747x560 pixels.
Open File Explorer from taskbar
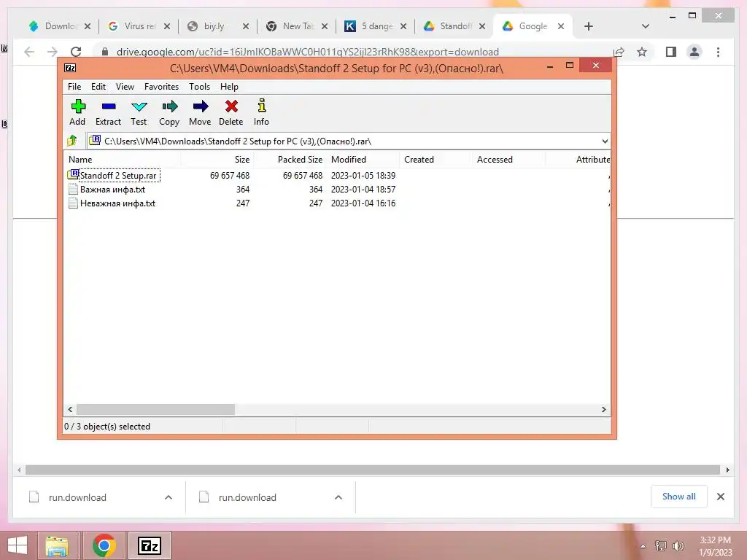[57, 545]
